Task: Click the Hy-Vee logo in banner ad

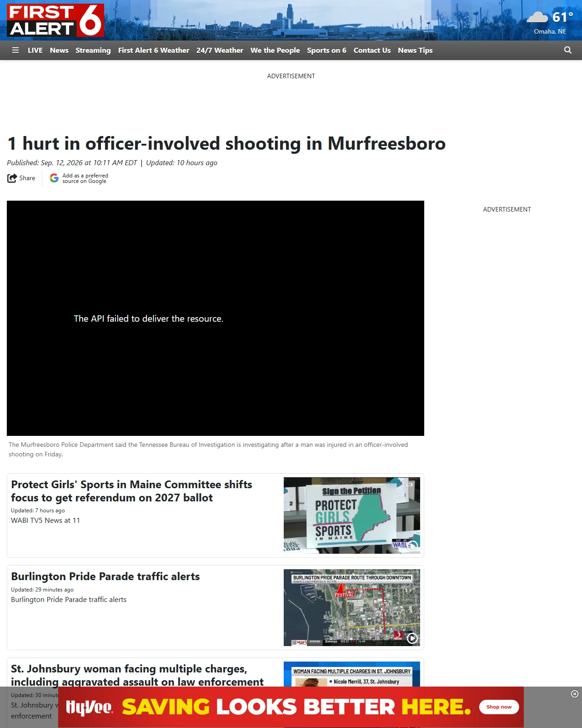Action: click(x=90, y=707)
